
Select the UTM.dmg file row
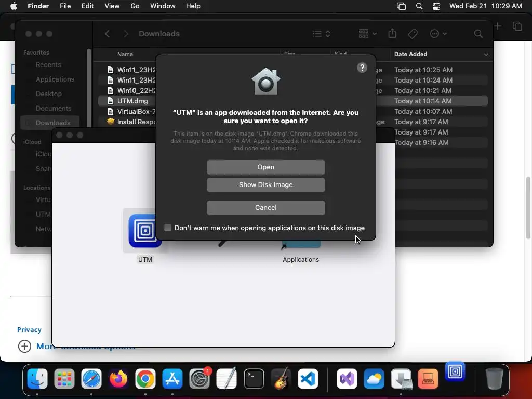click(x=293, y=101)
